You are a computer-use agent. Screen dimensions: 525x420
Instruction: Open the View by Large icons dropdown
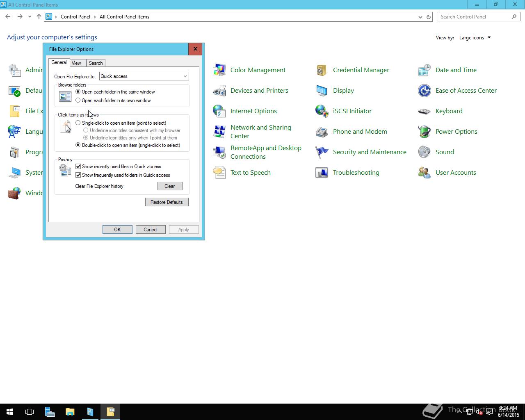(x=475, y=38)
